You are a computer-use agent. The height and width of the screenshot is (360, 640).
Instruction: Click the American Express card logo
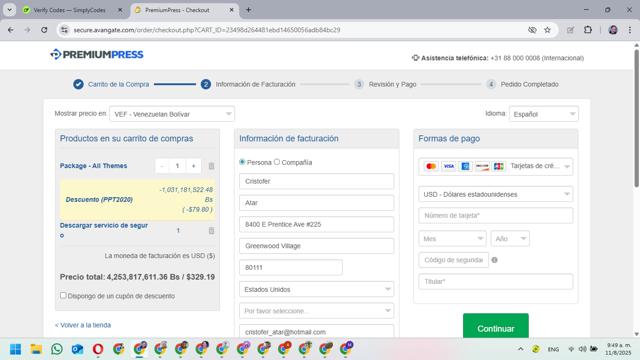point(465,166)
